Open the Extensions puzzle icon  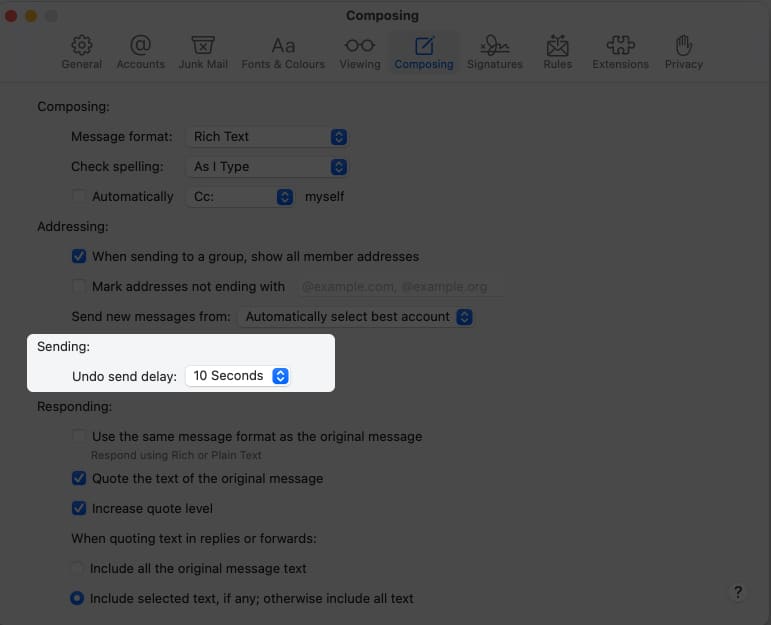pos(621,45)
